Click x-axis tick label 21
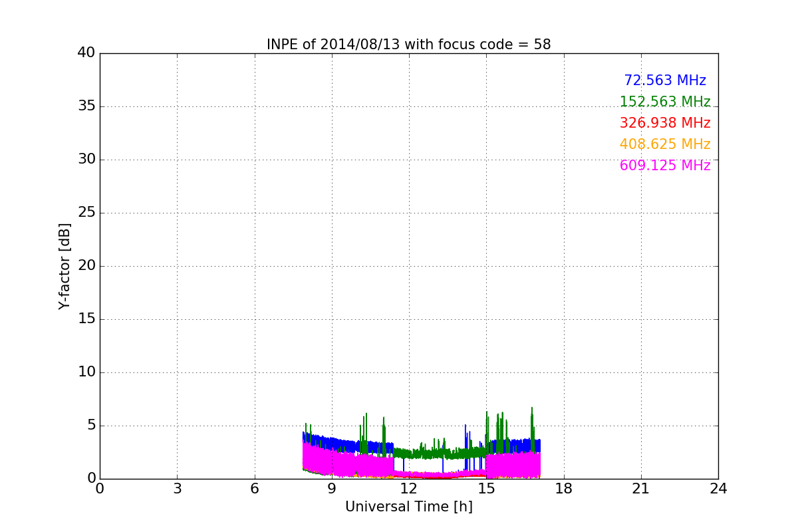 641,489
